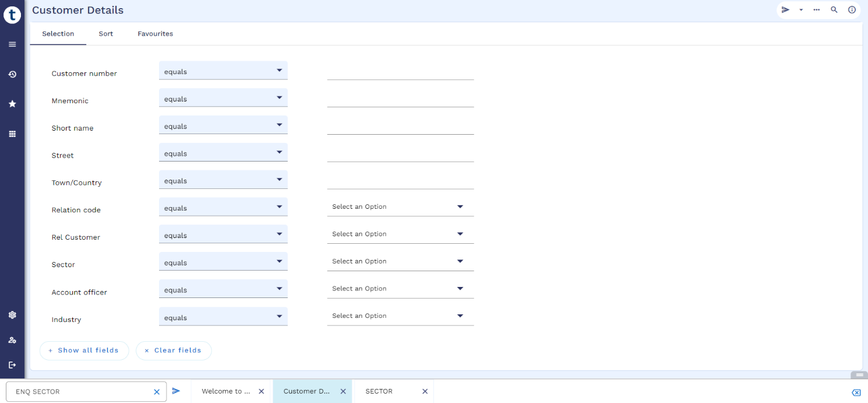The width and height of the screenshot is (868, 403).
Task: Click the Show all fields button
Action: pyautogui.click(x=84, y=351)
